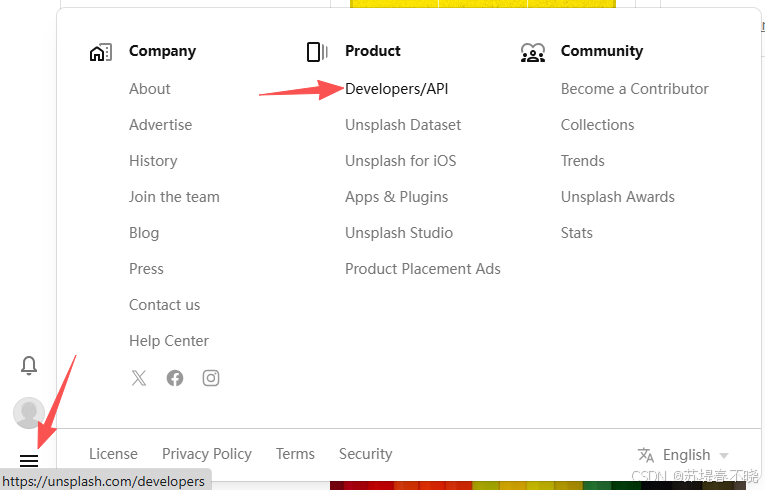
Task: Go to Unsplash for iOS
Action: click(401, 161)
